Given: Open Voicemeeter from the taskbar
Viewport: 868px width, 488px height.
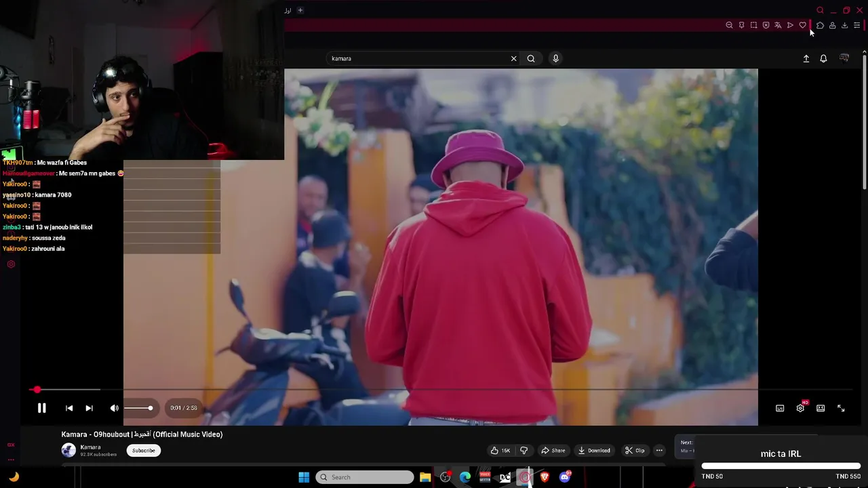Looking at the screenshot, I should pos(485,477).
